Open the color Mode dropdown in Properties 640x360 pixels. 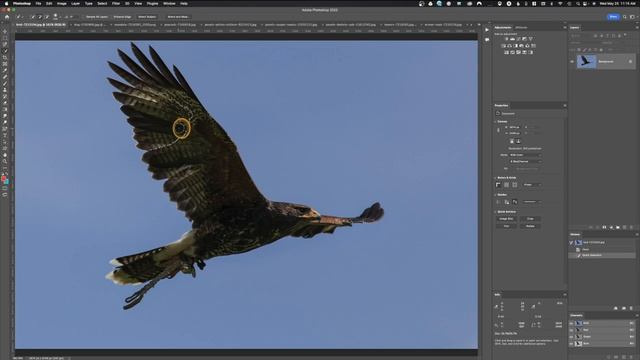[525, 155]
